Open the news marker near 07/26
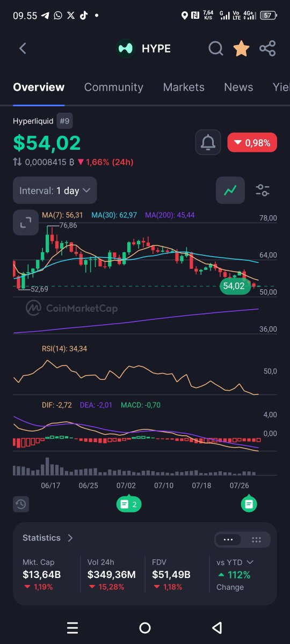 click(x=249, y=504)
